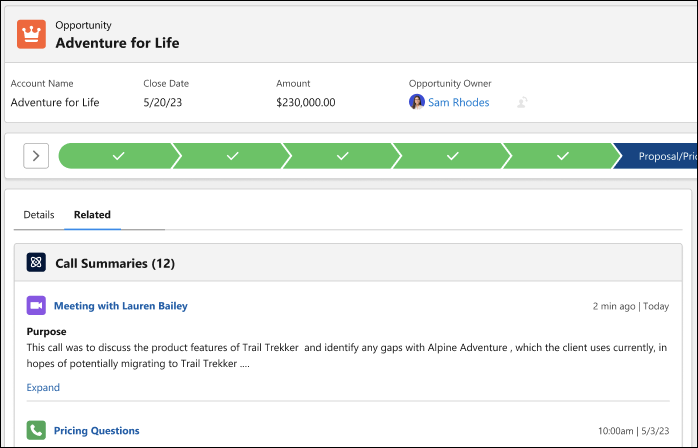Select the third completed stage in the path
This screenshot has width=698, height=448.
pos(342,156)
